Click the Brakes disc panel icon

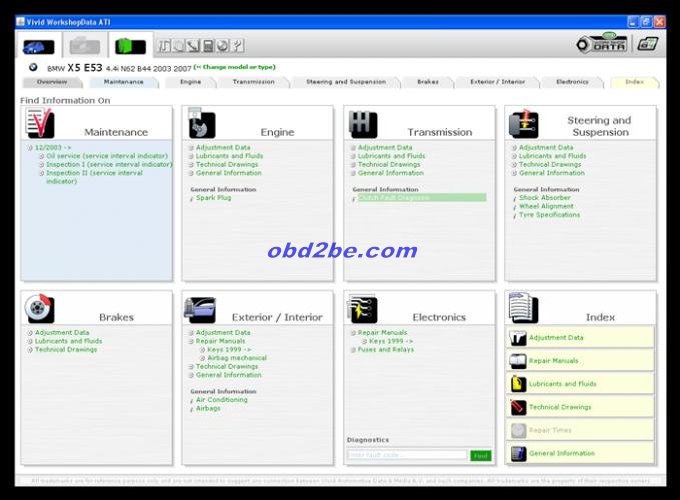click(39, 308)
